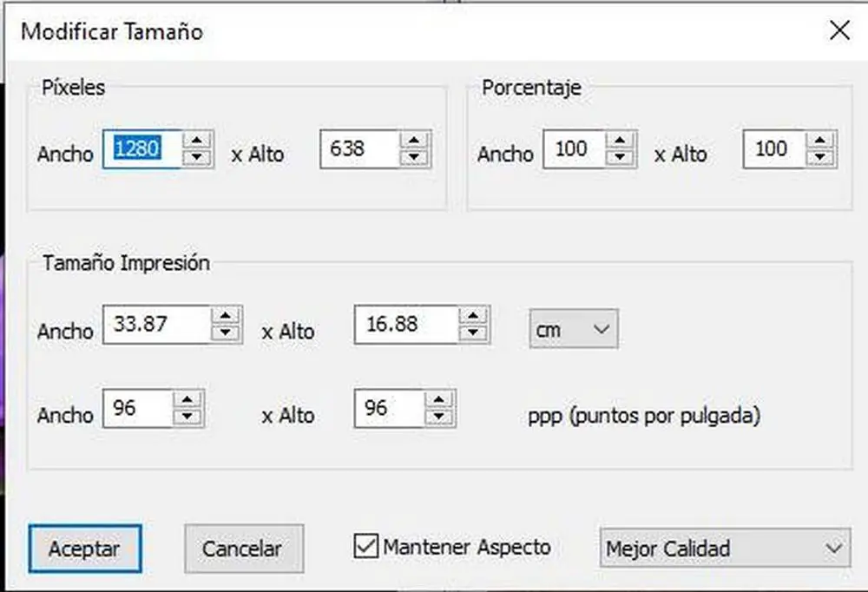Decrease vertical ppp value down arrow
868x592 pixels.
tap(442, 417)
